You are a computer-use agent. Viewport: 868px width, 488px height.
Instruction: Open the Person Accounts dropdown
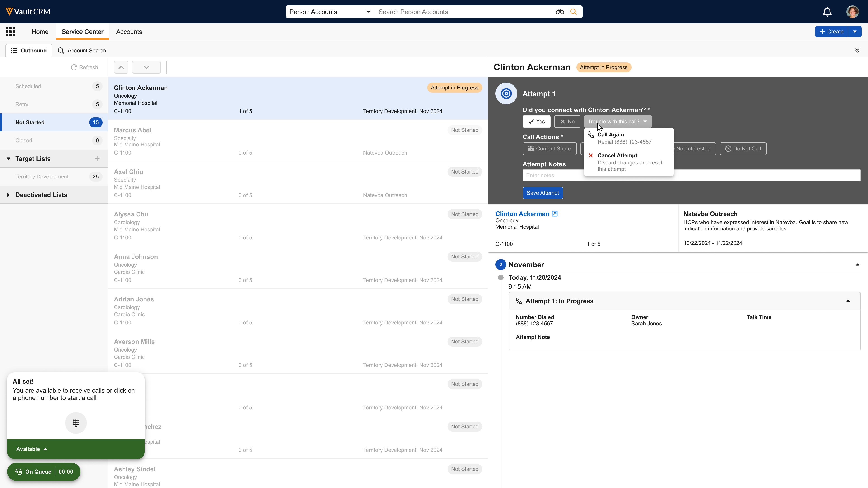click(x=330, y=12)
